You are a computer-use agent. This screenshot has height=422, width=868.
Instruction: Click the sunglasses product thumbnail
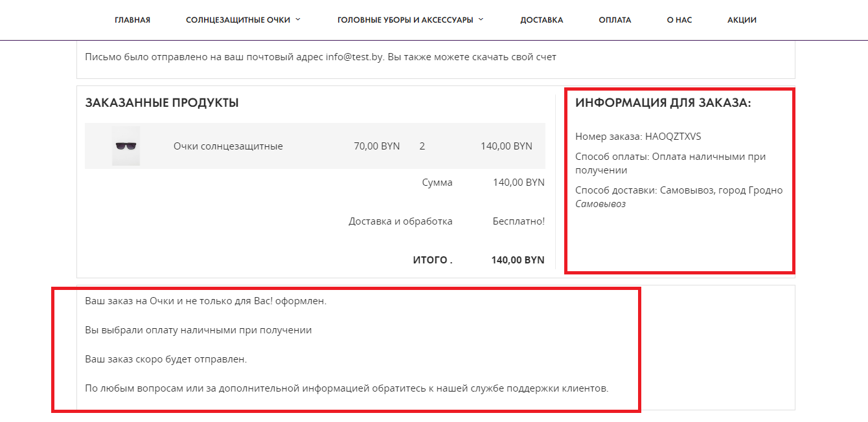(126, 146)
